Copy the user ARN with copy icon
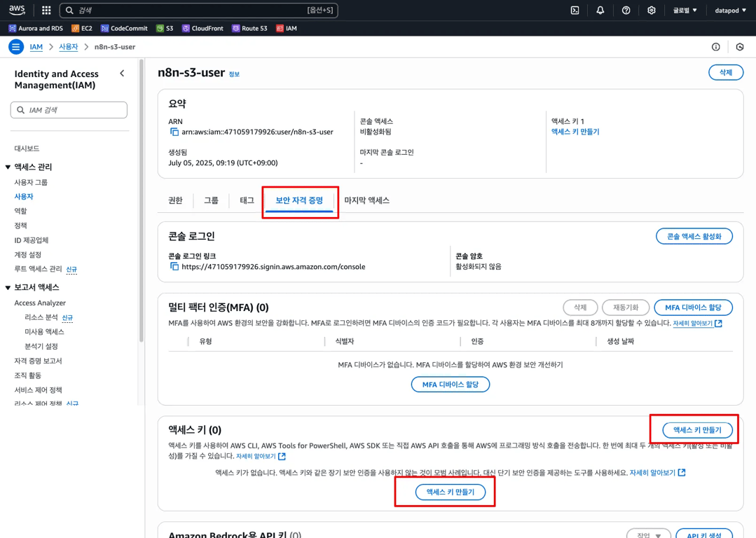Image resolution: width=756 pixels, height=538 pixels. pos(174,132)
